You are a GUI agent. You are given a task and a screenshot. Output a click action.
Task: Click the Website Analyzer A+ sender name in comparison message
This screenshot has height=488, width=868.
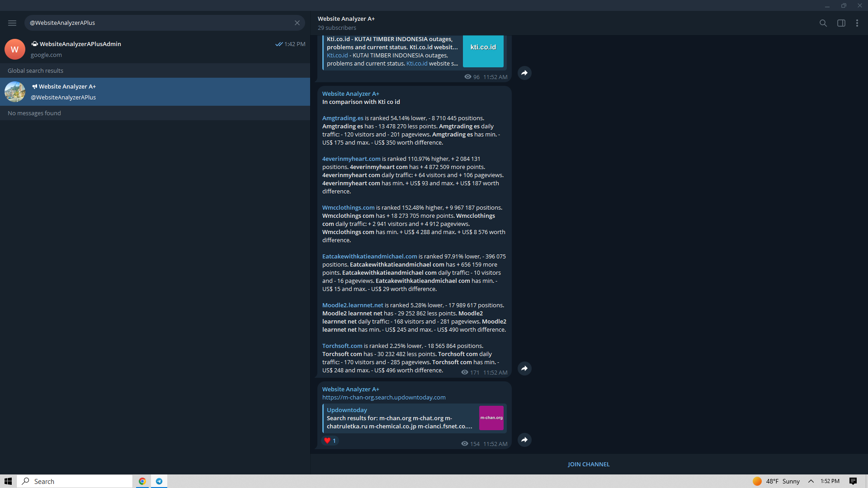tap(350, 94)
